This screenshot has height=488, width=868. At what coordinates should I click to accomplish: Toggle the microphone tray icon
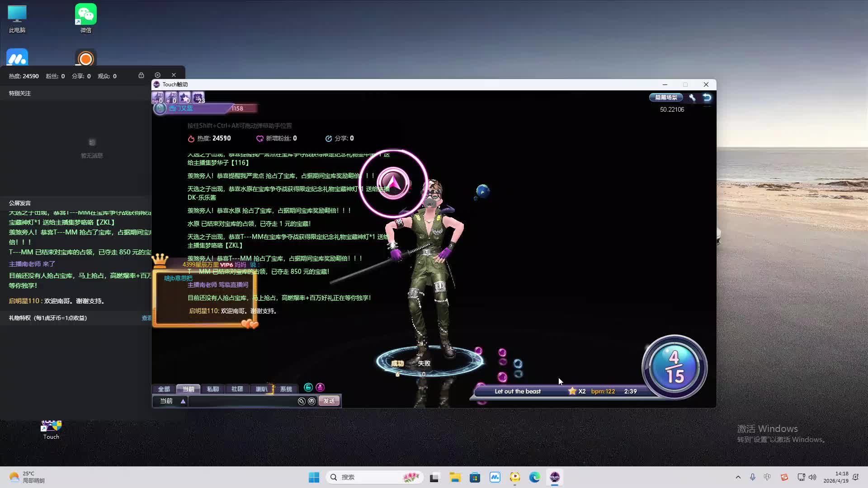pos(753,477)
